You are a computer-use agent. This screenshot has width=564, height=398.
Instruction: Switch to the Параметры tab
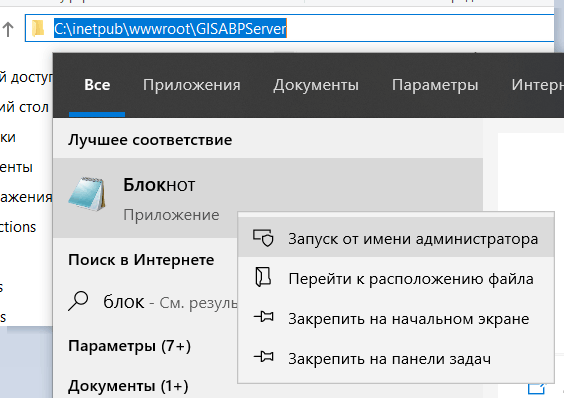click(x=435, y=85)
